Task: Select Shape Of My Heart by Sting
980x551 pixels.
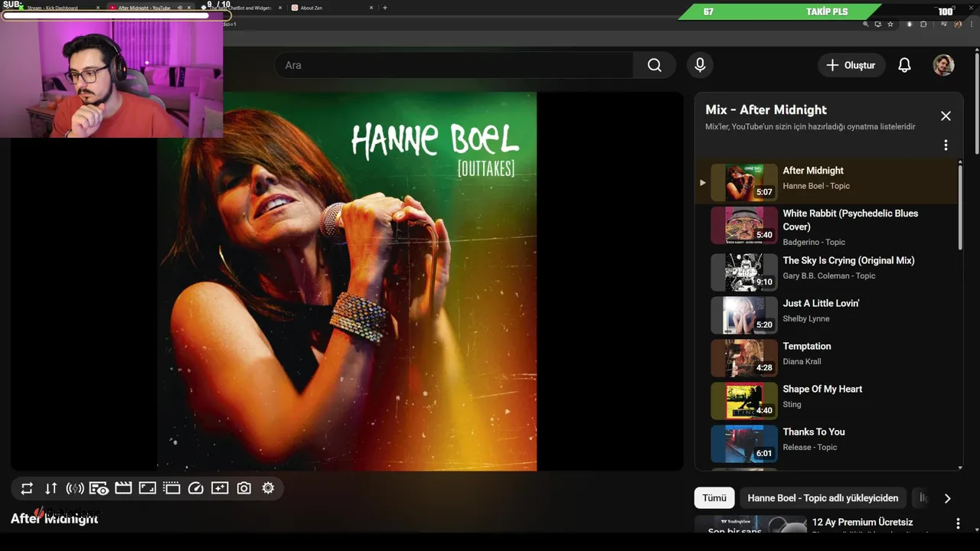Action: (826, 400)
